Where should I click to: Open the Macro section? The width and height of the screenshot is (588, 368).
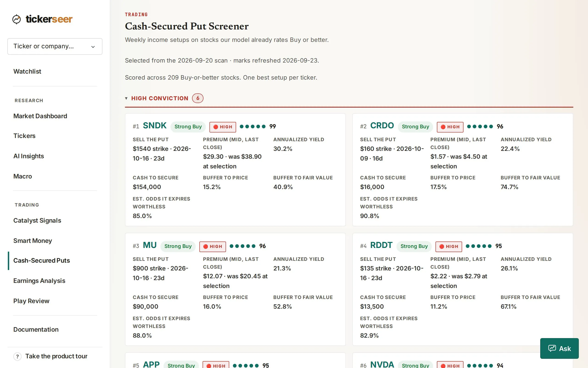tap(23, 176)
